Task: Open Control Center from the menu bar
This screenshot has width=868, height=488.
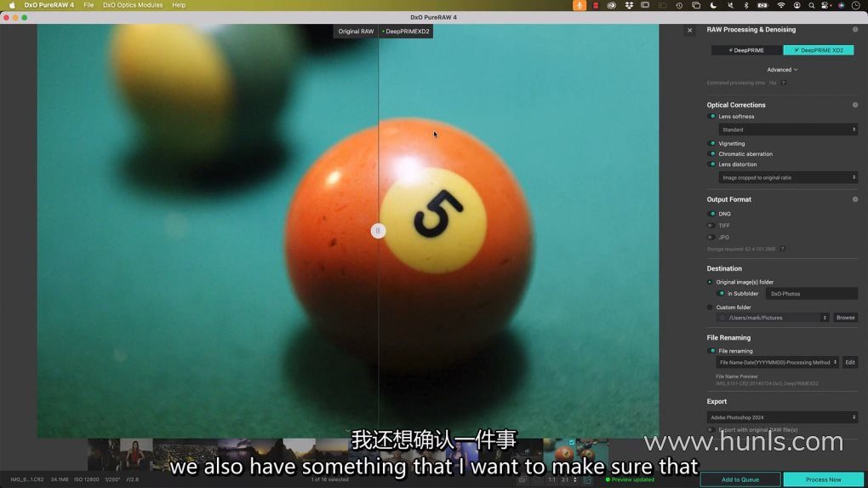Action: point(825,5)
